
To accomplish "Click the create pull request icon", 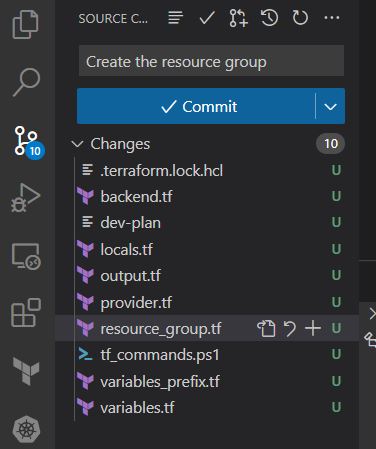I will tap(238, 18).
